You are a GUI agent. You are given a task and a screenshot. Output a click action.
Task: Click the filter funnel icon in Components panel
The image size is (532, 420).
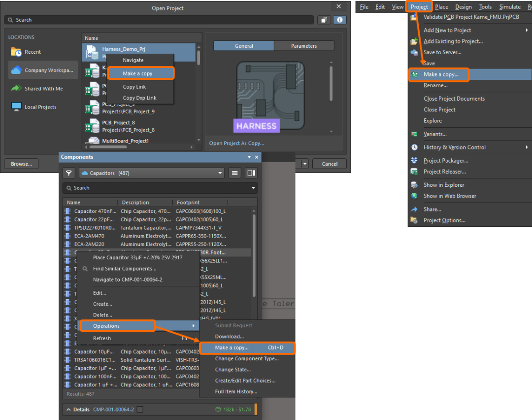[x=69, y=173]
